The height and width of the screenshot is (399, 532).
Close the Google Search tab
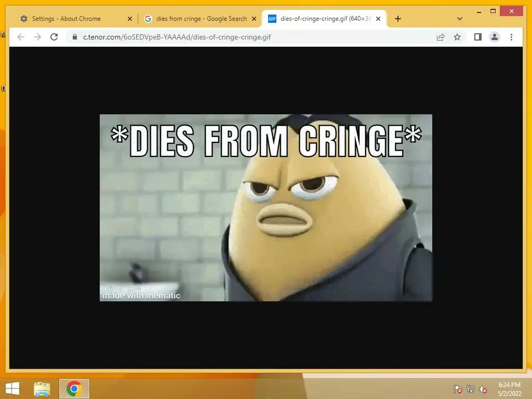[254, 19]
